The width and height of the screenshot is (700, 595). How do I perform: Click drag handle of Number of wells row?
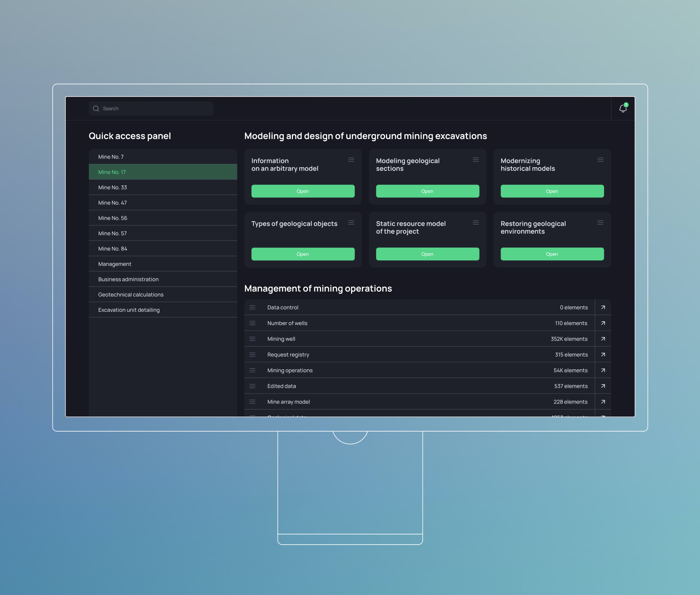coord(252,323)
